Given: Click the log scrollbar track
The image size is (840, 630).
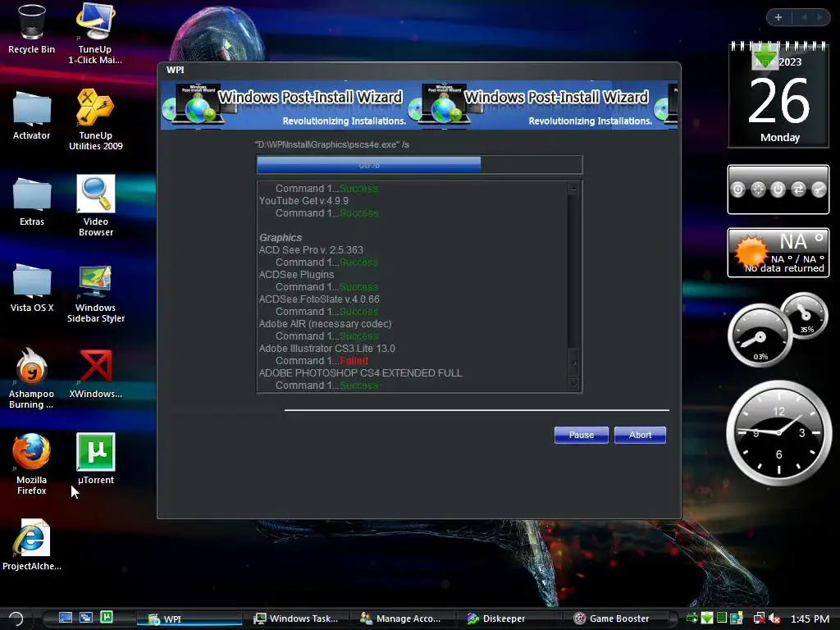Looking at the screenshot, I should (573, 286).
